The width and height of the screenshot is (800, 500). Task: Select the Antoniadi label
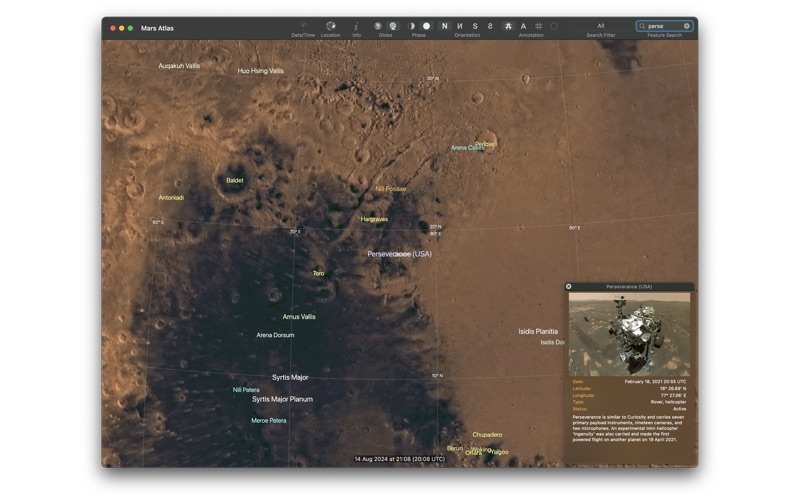(x=171, y=197)
